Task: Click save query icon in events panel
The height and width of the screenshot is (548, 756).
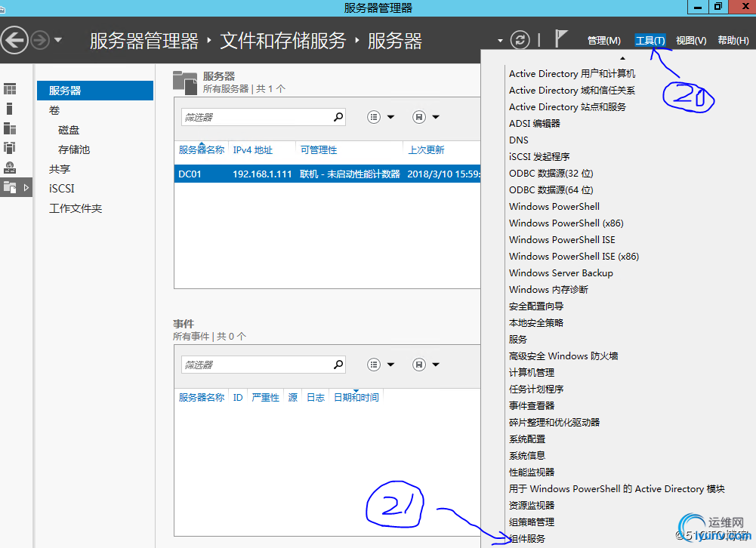Action: pyautogui.click(x=419, y=365)
